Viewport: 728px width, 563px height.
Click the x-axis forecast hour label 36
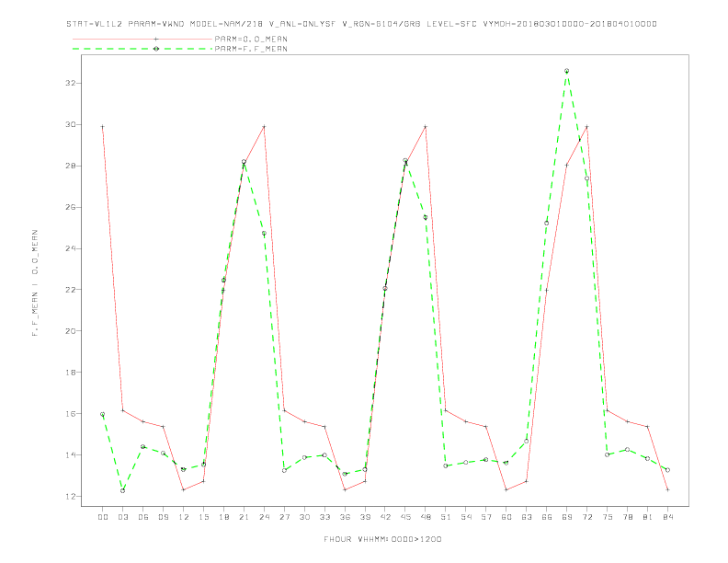click(345, 517)
